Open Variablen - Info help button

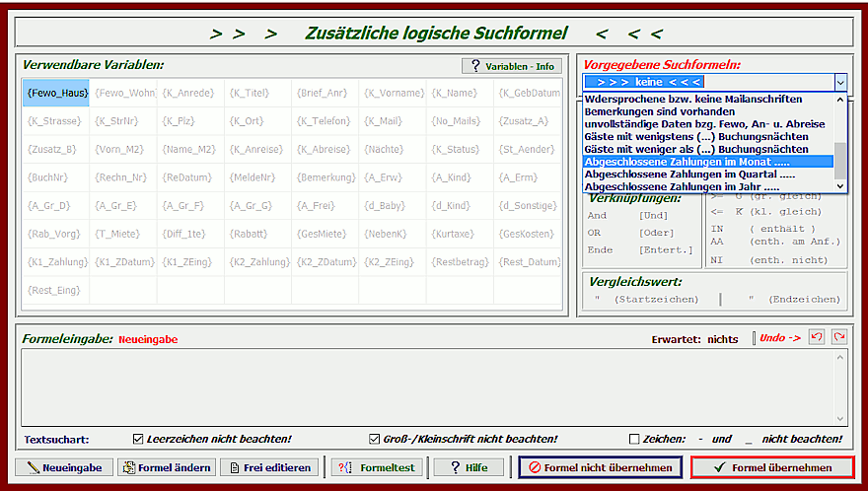click(x=511, y=66)
